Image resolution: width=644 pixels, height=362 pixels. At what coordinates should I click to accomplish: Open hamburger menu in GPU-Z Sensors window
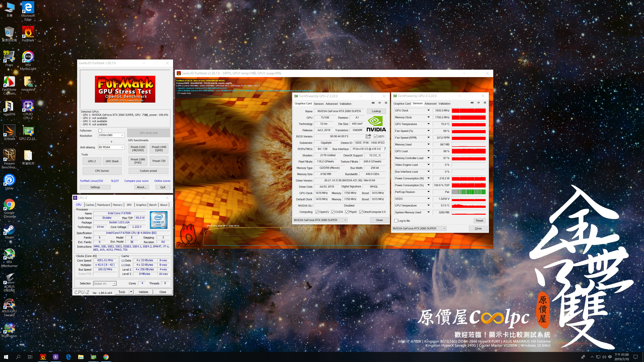[485, 103]
